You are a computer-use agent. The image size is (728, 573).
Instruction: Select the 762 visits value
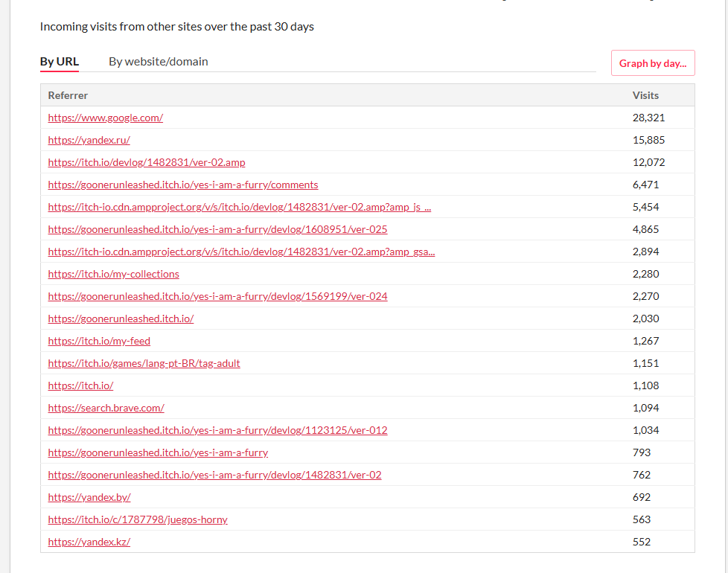tap(642, 475)
